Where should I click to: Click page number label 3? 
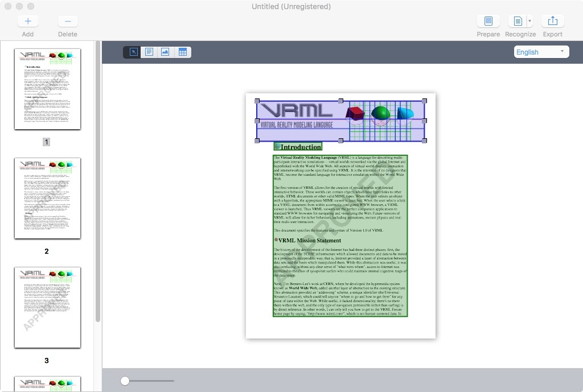click(47, 360)
